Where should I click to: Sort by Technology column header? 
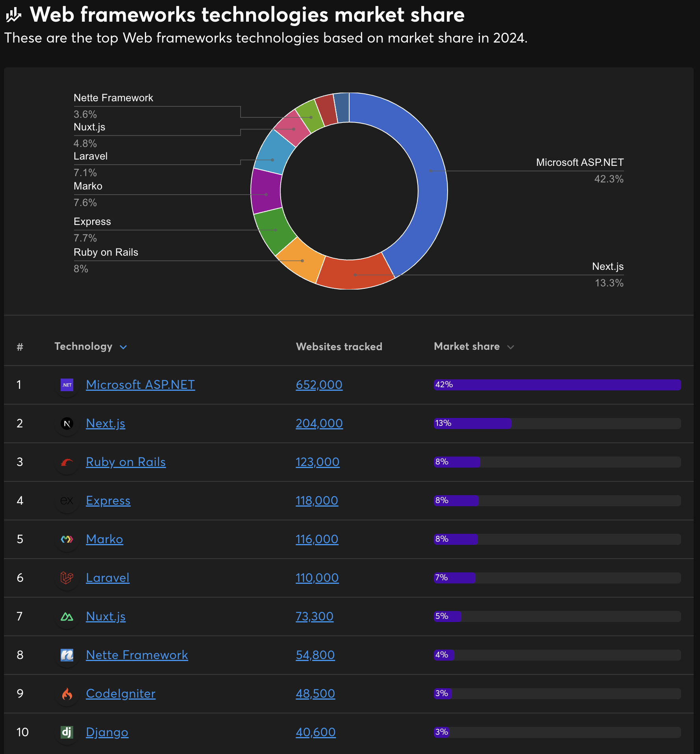(x=83, y=346)
